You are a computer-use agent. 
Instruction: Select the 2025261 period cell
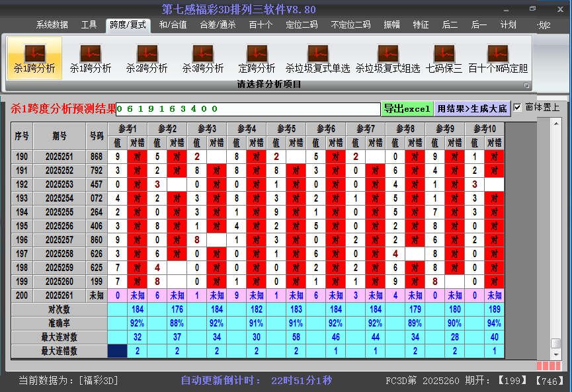(60, 295)
